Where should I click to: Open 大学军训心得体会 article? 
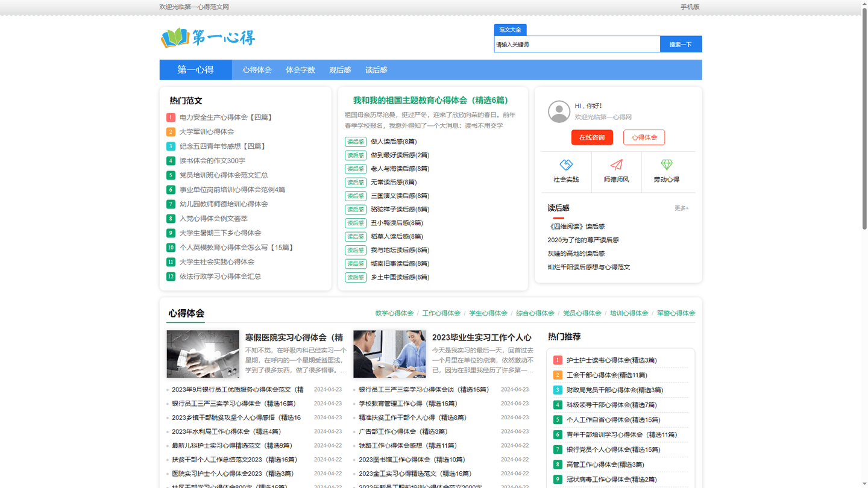click(207, 132)
